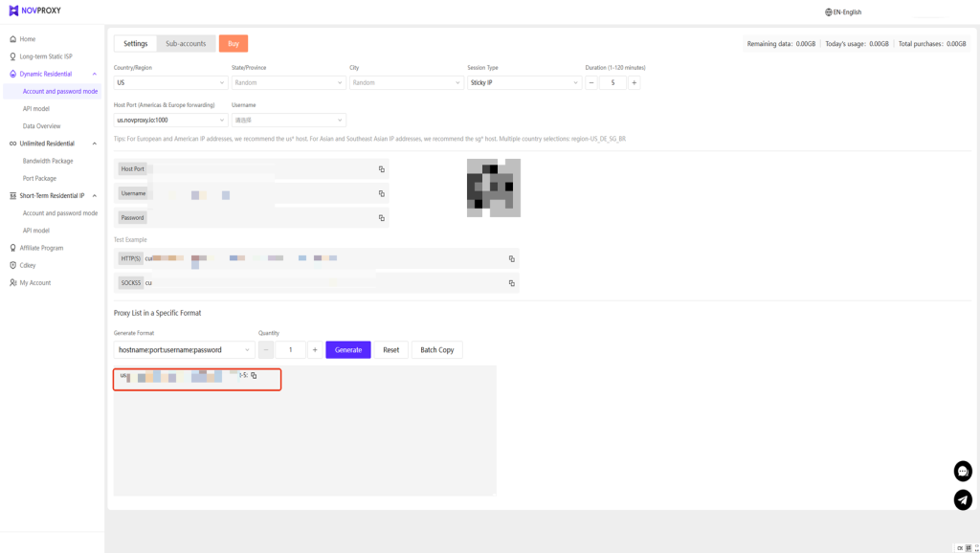Copy the Host Port value
This screenshot has width=980, height=553.
click(x=381, y=169)
